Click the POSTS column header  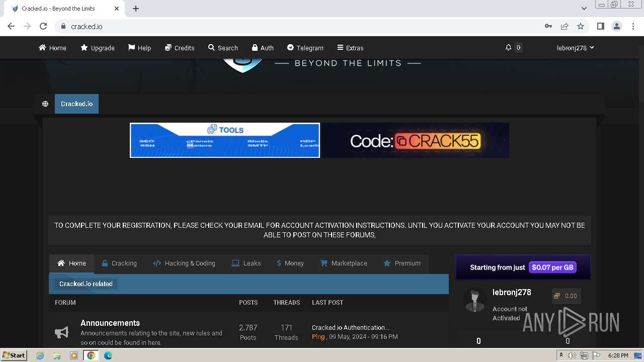coord(248,303)
